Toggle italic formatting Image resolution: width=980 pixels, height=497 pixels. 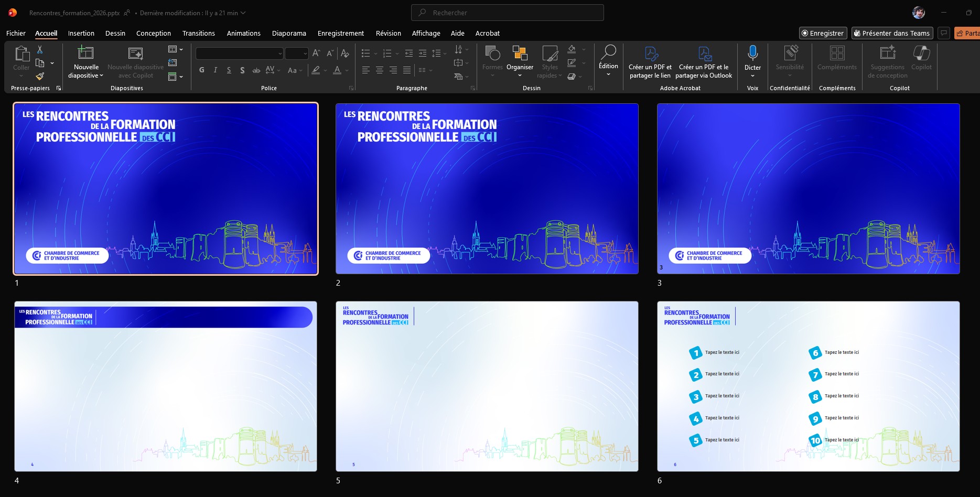click(x=216, y=70)
